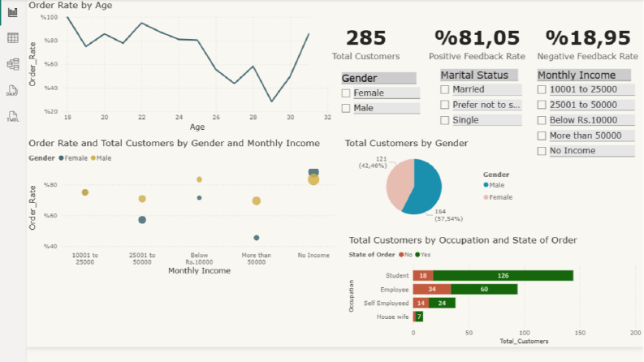Click the 285 Total Customers card
644x362 pixels.
pyautogui.click(x=365, y=45)
